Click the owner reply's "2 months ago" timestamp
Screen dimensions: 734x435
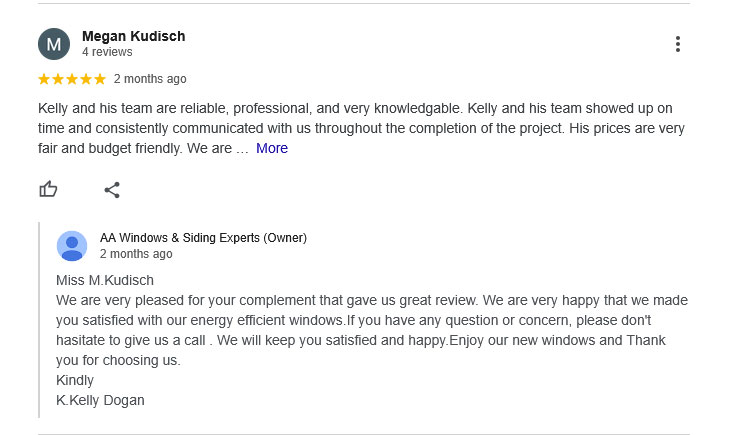pos(136,254)
